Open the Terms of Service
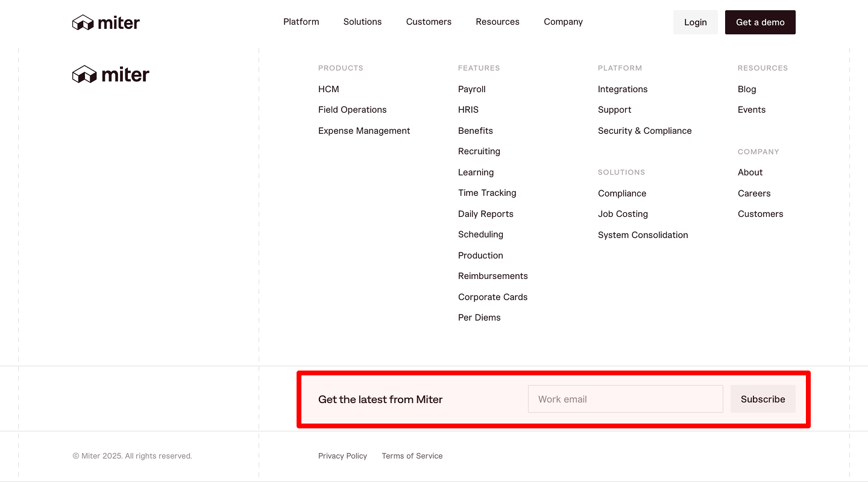Screen dimensions: 868x482 (x=412, y=455)
